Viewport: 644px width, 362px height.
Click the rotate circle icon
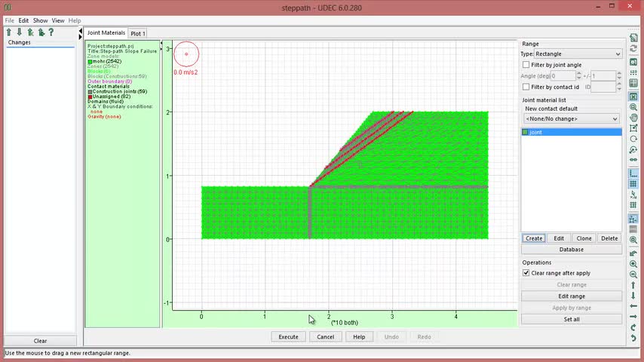(x=633, y=140)
